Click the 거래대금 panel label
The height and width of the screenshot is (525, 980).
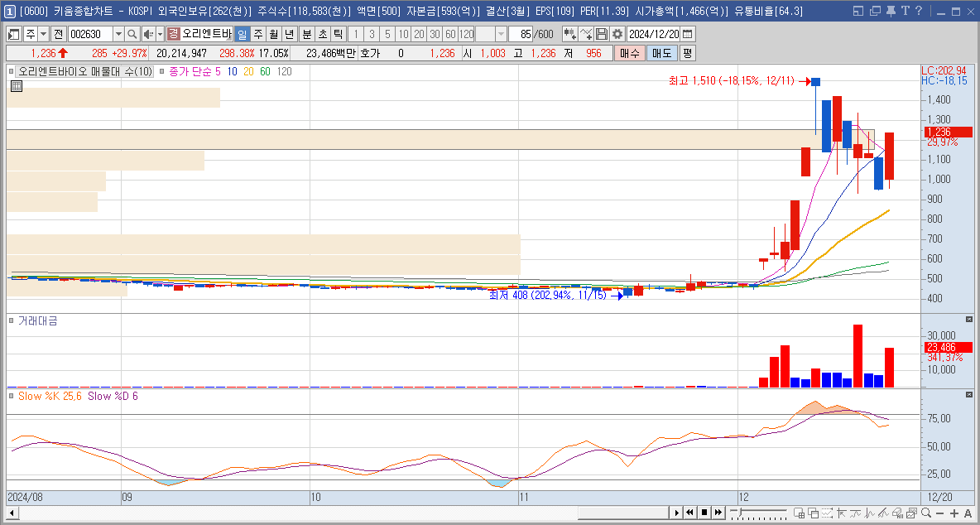(37, 320)
